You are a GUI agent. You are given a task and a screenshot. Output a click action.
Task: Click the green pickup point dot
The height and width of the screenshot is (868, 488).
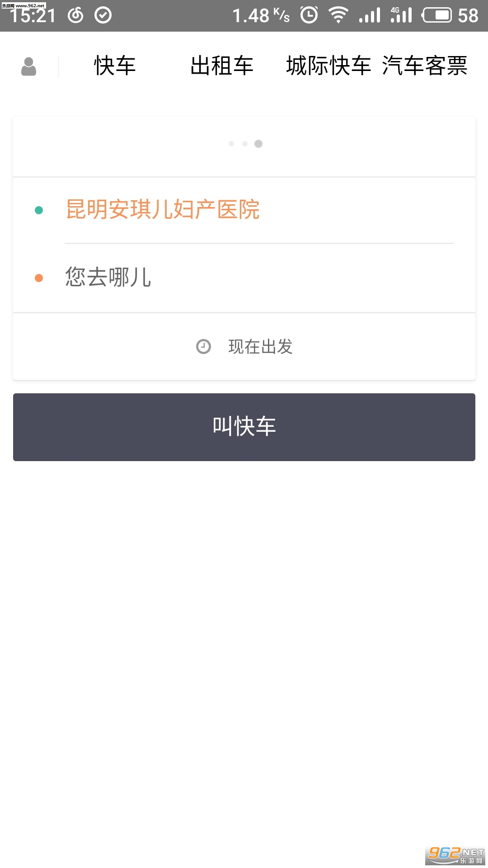click(39, 210)
